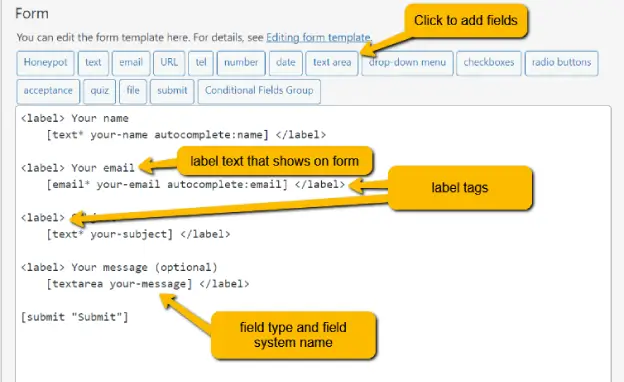Click the submit tag button
The height and width of the screenshot is (382, 624).
[x=172, y=91]
